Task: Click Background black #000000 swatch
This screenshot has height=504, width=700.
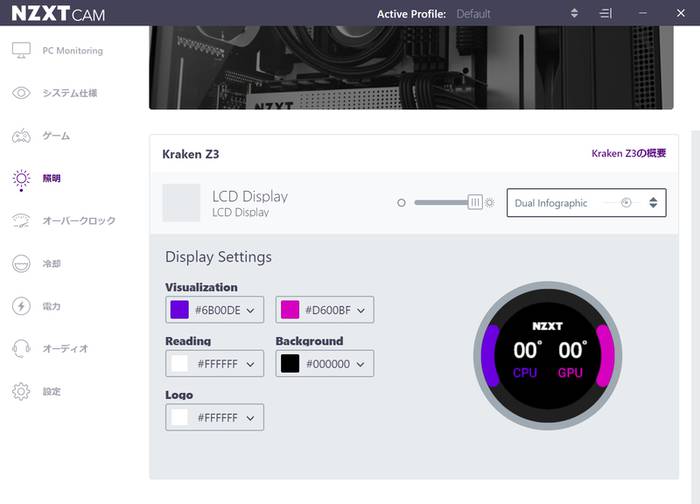Action: (x=290, y=363)
